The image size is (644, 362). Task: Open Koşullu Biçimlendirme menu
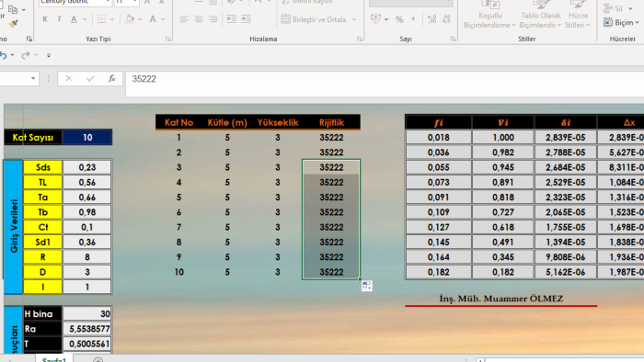(489, 16)
